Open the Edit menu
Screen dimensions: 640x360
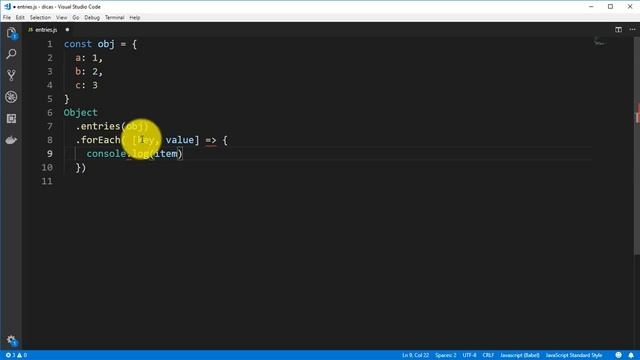pos(20,18)
